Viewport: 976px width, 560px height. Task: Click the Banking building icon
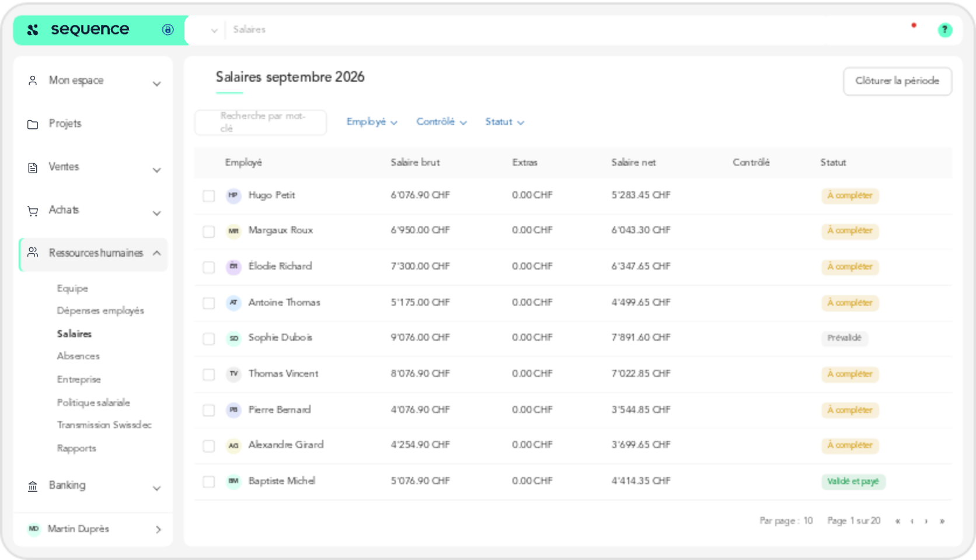coord(33,486)
